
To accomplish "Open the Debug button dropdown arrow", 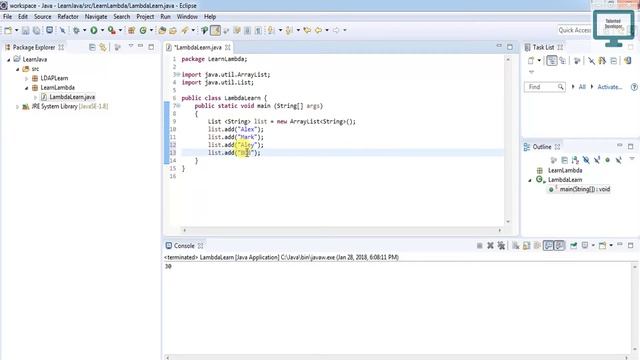I will (x=84, y=30).
